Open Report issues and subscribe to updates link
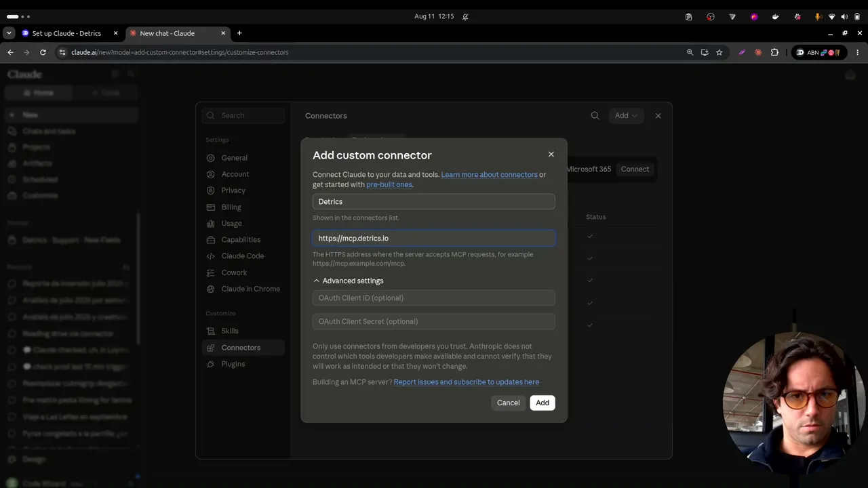Screen dimensions: 868x488 467,382
